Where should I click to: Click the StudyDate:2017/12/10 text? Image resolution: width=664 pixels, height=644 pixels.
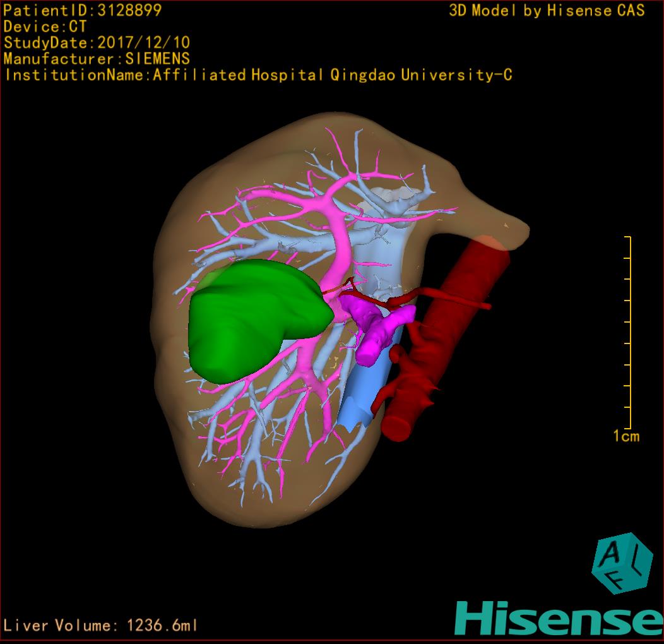[x=97, y=43]
